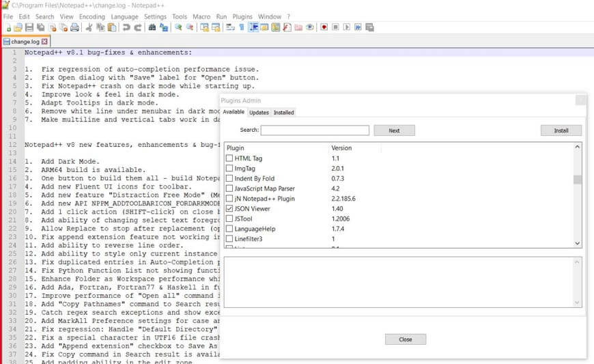
Task: Open the Macro menu
Action: tap(201, 16)
